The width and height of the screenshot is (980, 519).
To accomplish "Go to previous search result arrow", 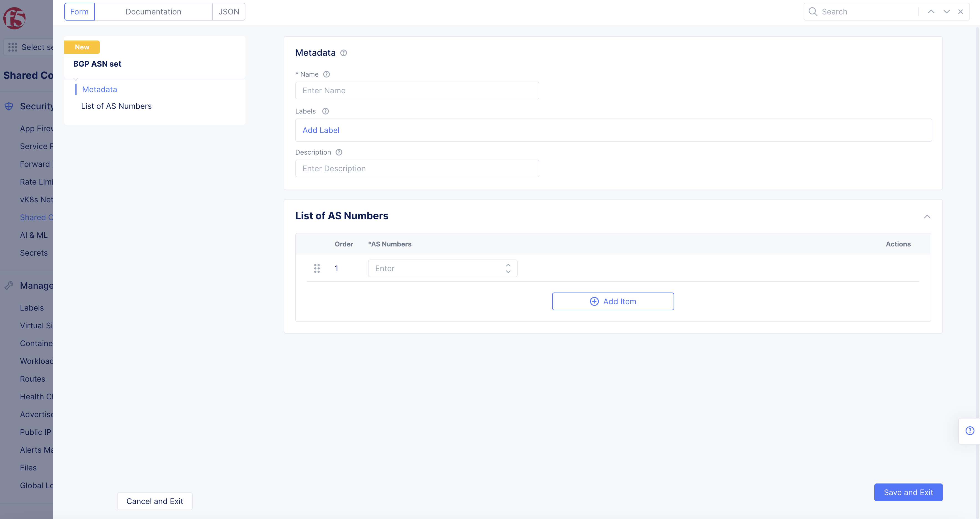I will pos(931,12).
